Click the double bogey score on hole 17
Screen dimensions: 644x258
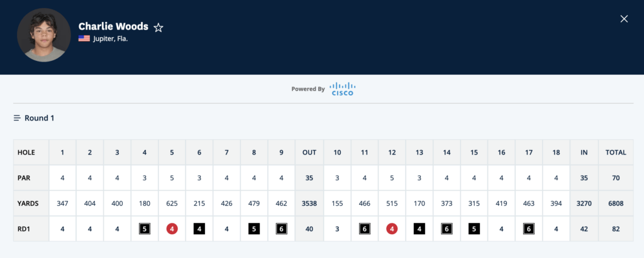pyautogui.click(x=529, y=229)
